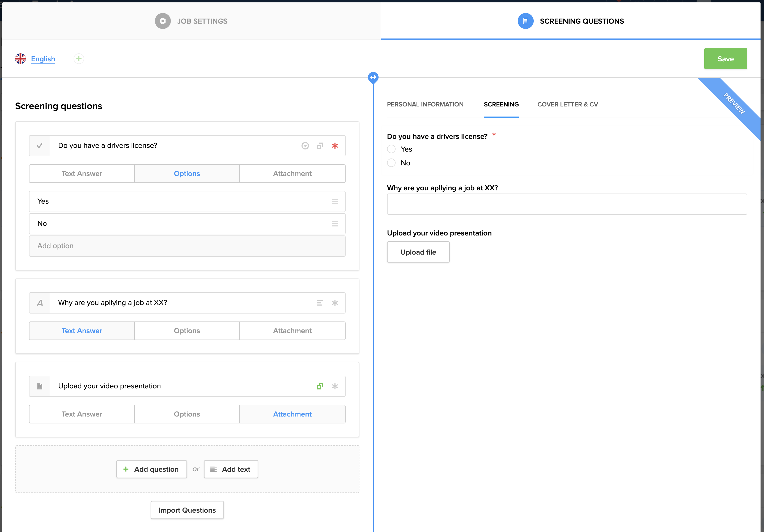Click the blue panel resize divider handle
Viewport: 764px width, 532px height.
(x=373, y=78)
